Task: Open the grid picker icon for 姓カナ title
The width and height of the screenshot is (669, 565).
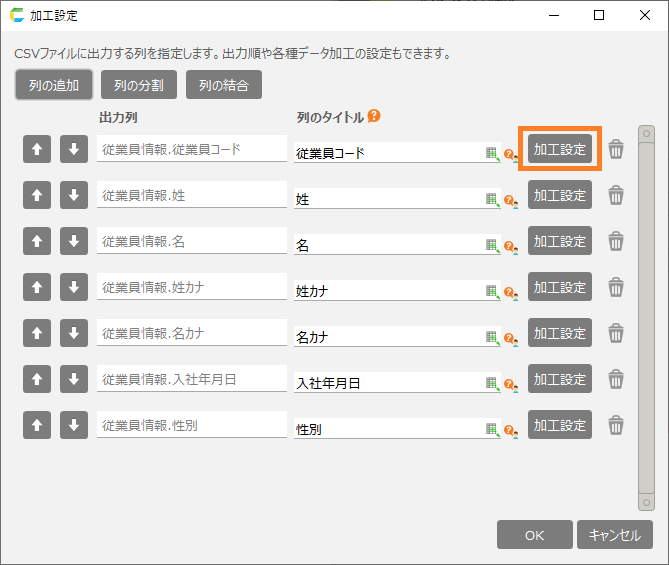Action: click(491, 291)
